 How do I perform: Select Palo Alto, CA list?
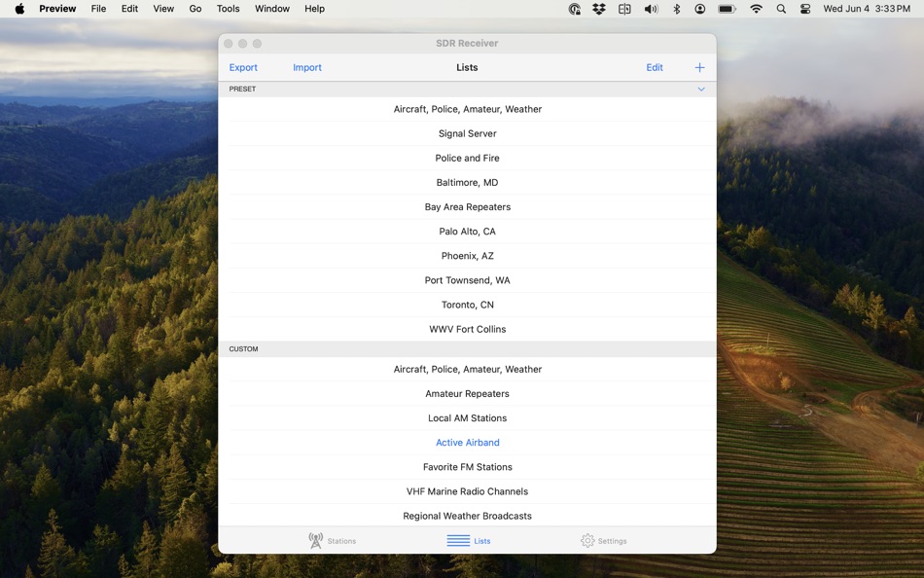coord(467,232)
